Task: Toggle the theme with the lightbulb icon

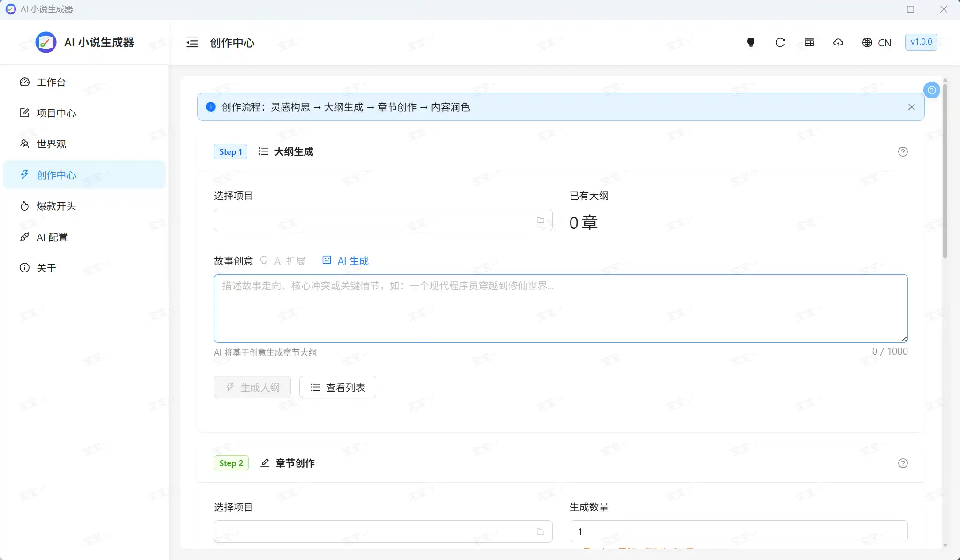Action: pyautogui.click(x=751, y=42)
